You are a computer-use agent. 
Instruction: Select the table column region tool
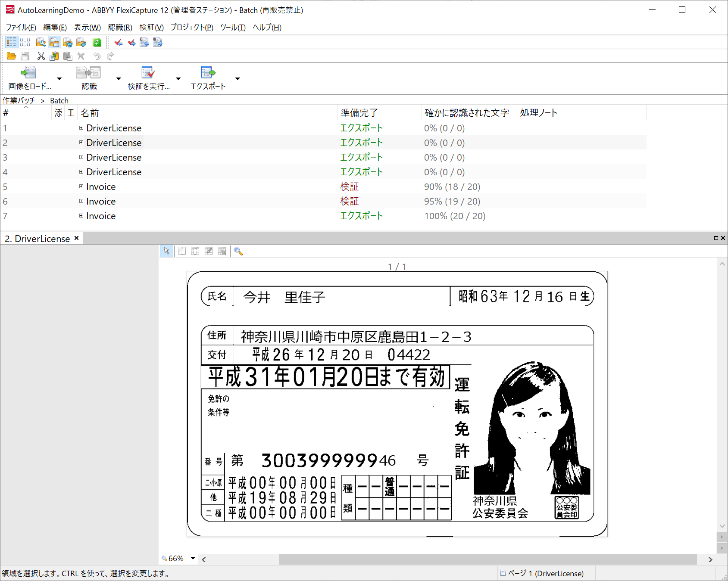pos(196,251)
